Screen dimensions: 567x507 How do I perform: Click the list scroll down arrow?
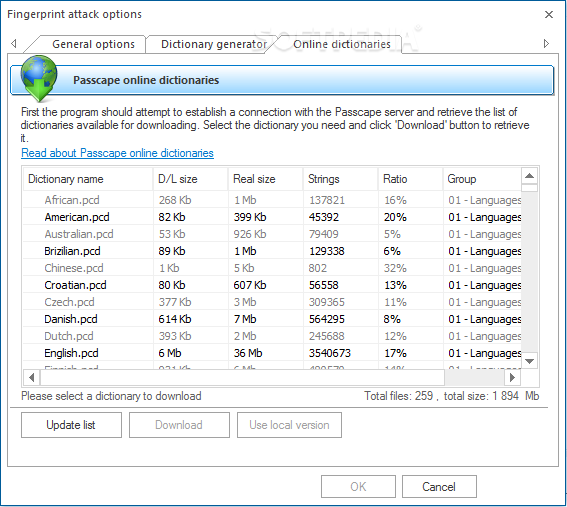pyautogui.click(x=529, y=361)
